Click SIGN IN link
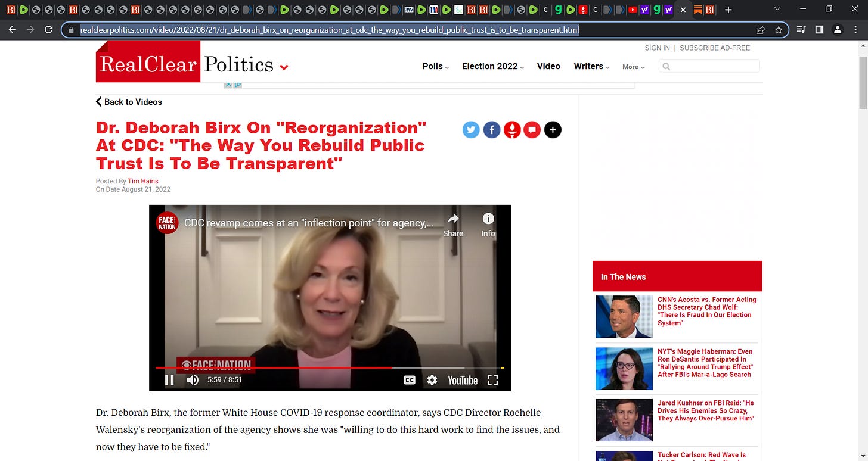Image resolution: width=868 pixels, height=461 pixels. tap(657, 48)
